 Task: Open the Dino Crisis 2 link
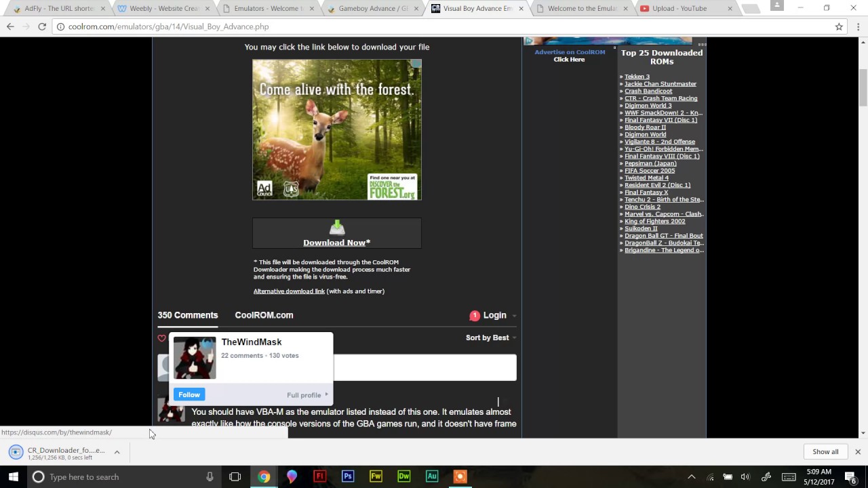point(642,207)
